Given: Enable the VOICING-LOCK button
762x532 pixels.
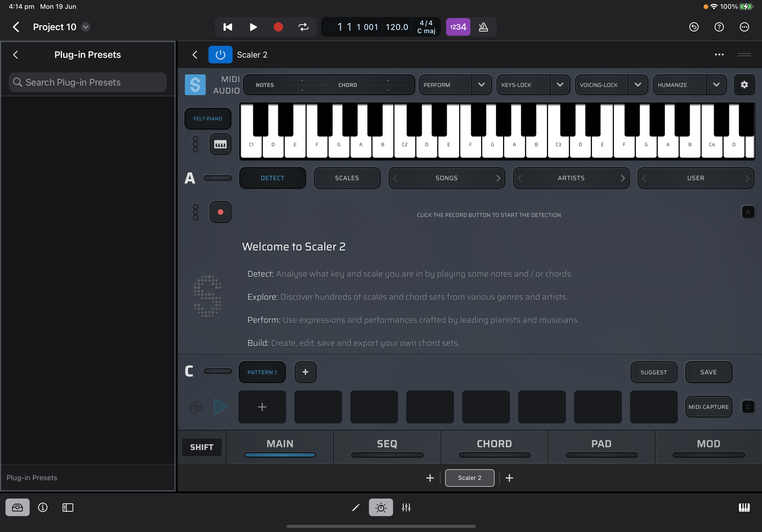Looking at the screenshot, I should click(601, 85).
